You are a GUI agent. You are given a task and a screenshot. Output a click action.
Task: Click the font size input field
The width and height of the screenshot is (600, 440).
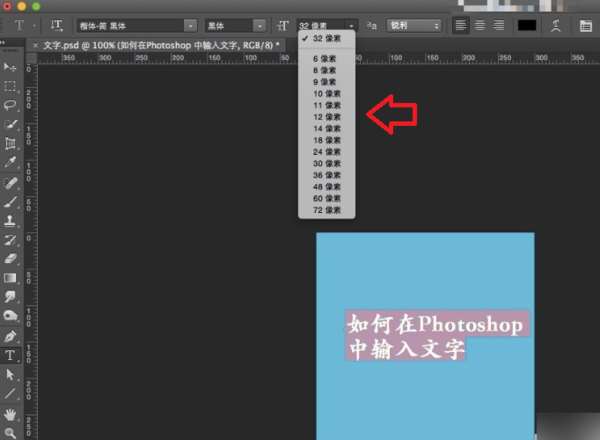(321, 26)
